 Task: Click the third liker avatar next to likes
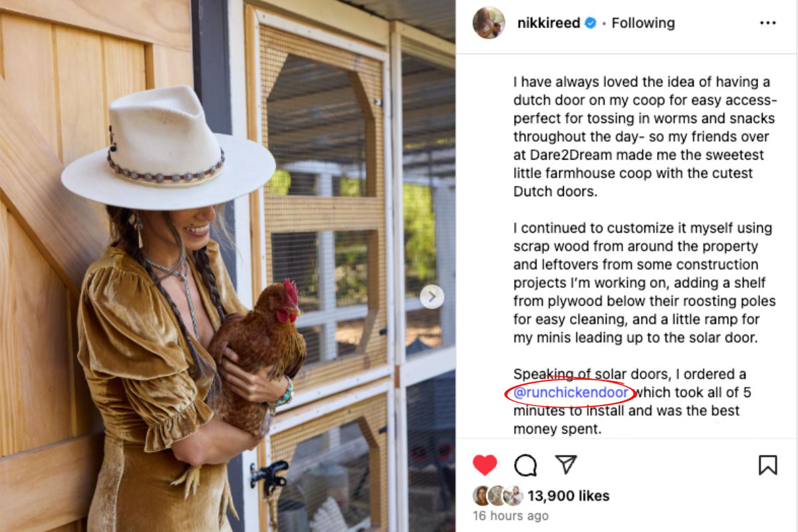tap(513, 495)
